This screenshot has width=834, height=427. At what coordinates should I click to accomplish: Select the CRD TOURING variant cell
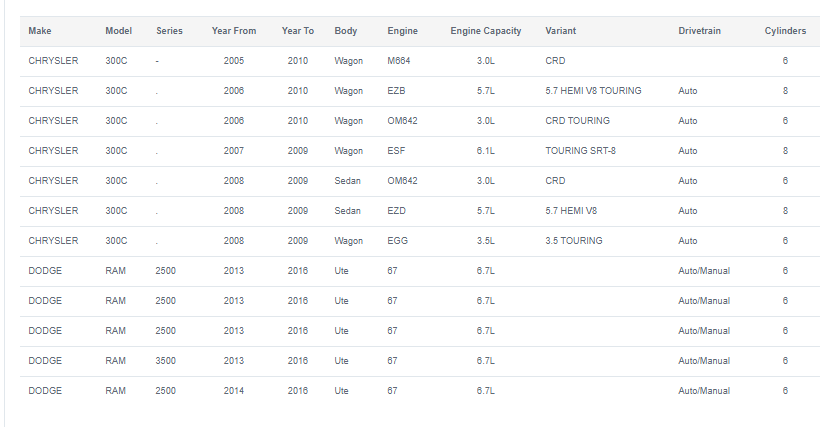577,121
